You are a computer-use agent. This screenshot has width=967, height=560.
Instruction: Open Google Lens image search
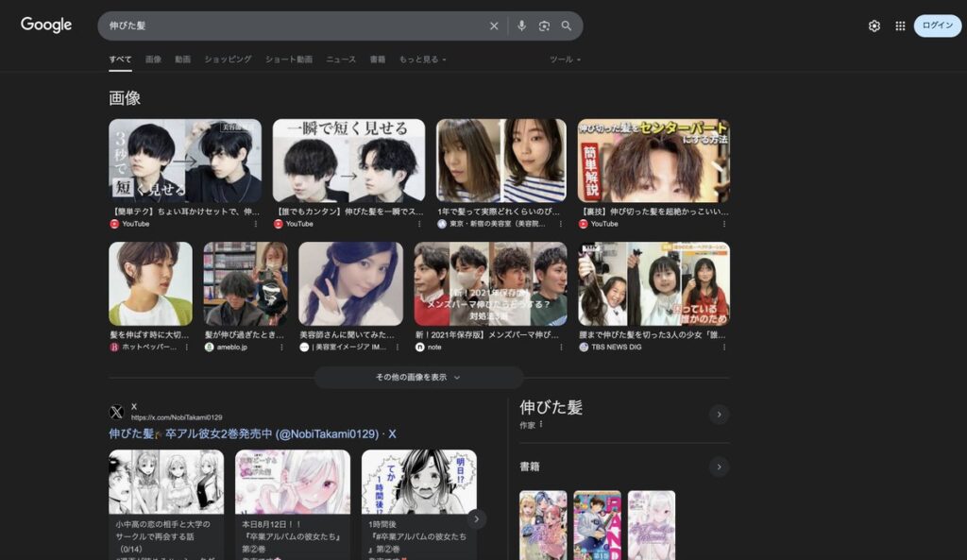(x=544, y=26)
